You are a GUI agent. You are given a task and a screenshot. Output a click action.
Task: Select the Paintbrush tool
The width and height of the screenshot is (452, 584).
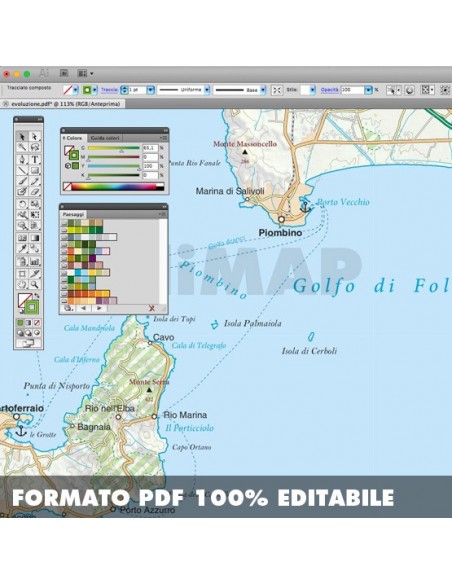(22, 181)
